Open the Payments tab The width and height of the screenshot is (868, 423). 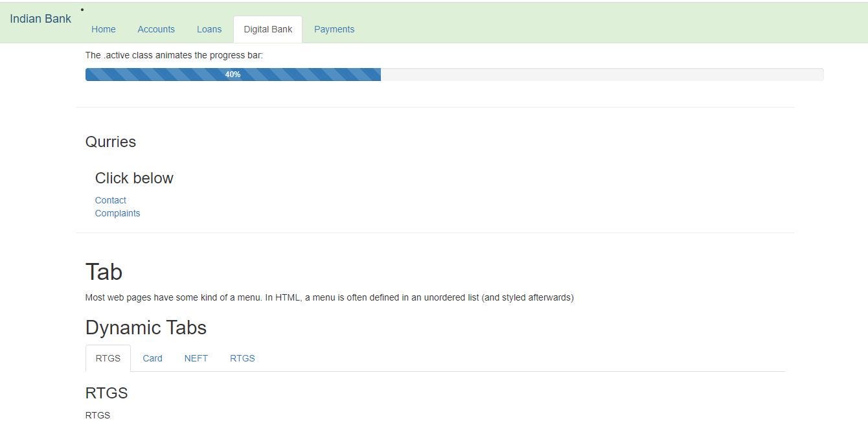click(334, 29)
